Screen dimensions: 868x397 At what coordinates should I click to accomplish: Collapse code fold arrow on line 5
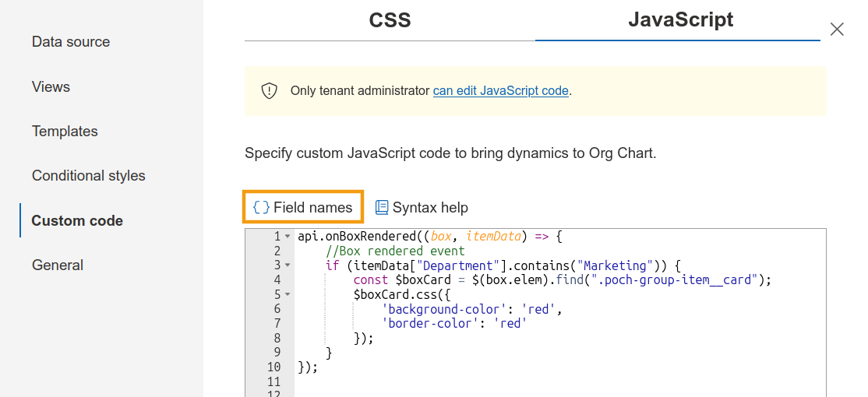coord(288,294)
